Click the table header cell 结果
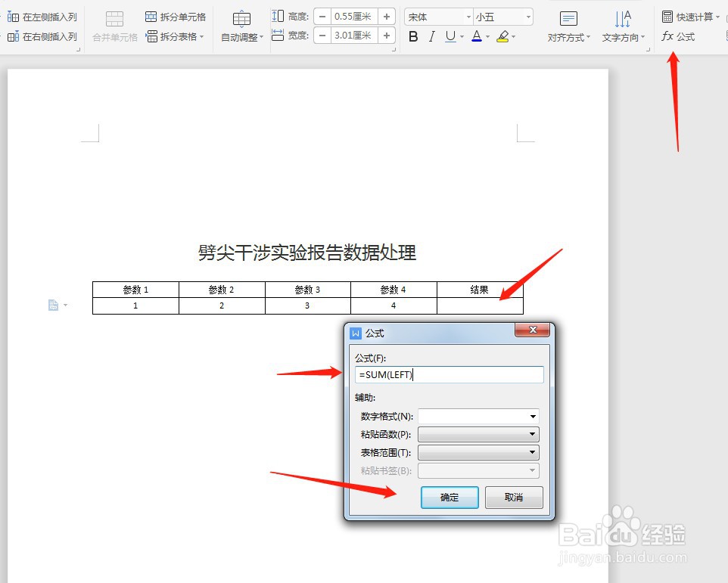 point(480,290)
